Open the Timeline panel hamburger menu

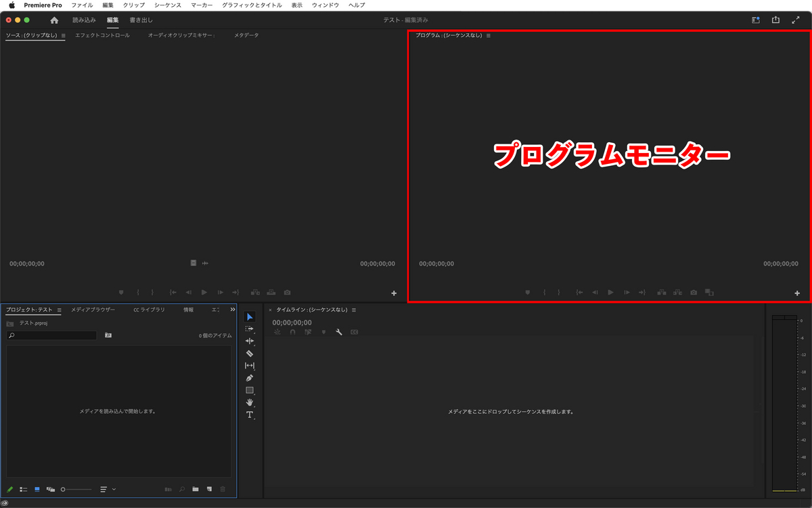click(x=353, y=310)
